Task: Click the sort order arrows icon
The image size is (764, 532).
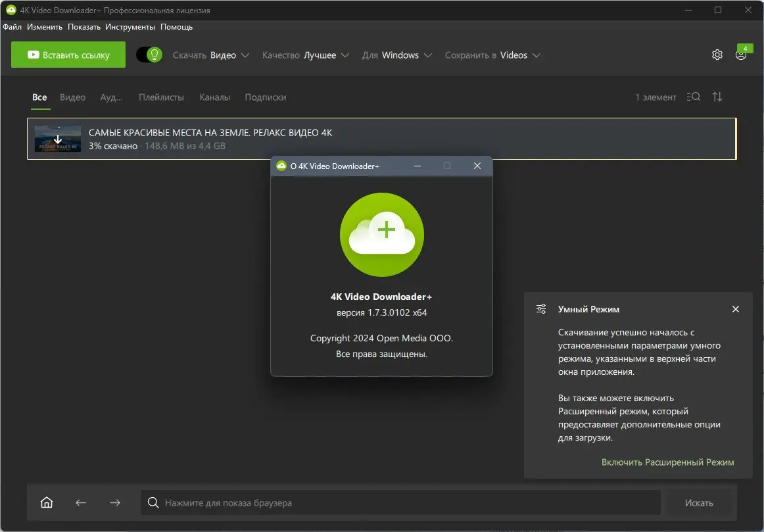Action: click(717, 97)
